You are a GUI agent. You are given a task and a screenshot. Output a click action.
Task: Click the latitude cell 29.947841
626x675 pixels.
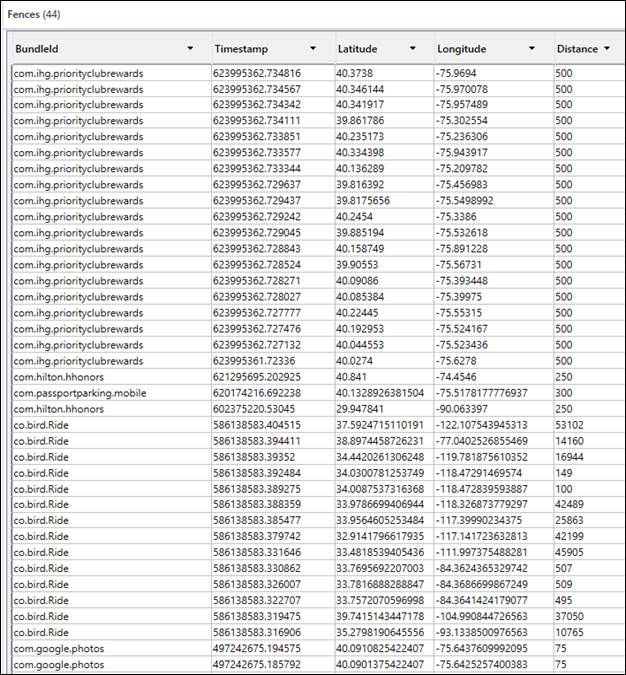coord(361,409)
